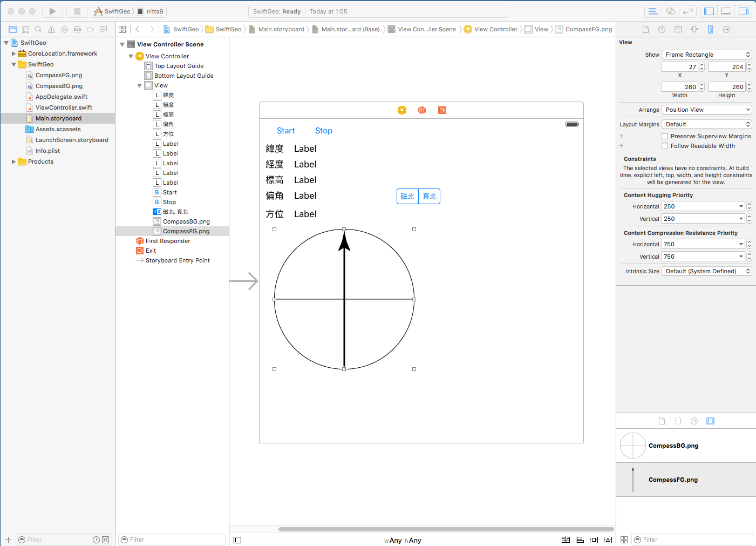
Task: Click the Stop button on canvas
Action: point(323,131)
